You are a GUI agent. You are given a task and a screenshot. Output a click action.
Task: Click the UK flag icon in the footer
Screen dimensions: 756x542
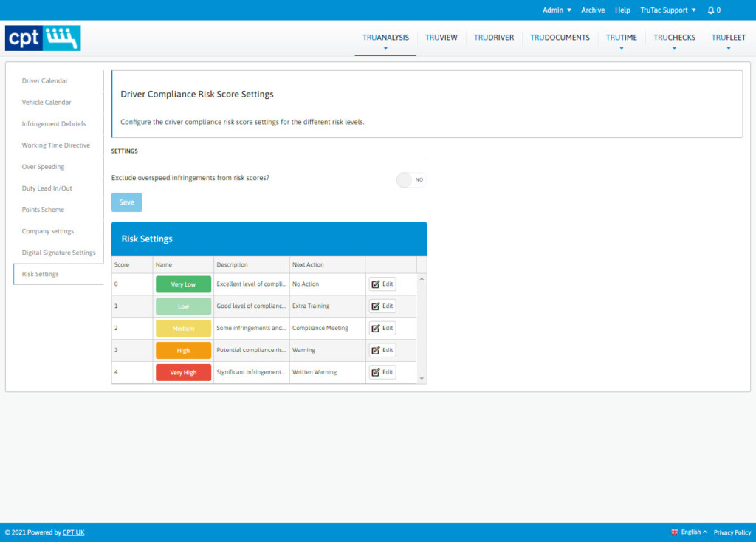coord(674,532)
